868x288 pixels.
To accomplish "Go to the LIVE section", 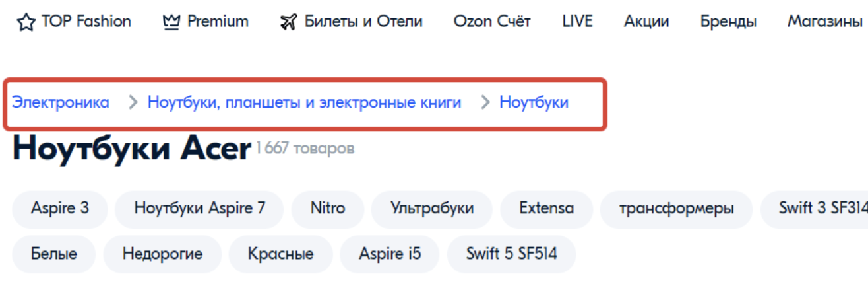I will [577, 22].
